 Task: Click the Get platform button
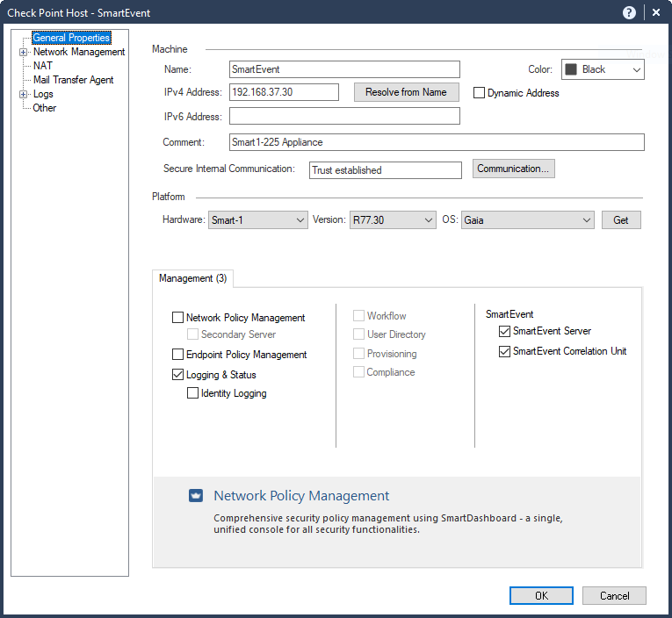pyautogui.click(x=621, y=220)
